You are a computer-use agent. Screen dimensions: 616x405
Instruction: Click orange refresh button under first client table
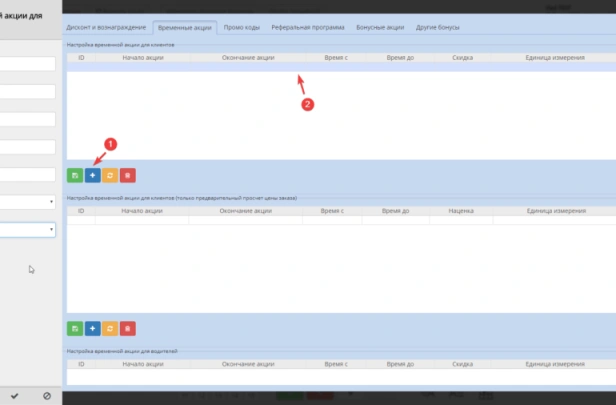pos(110,175)
